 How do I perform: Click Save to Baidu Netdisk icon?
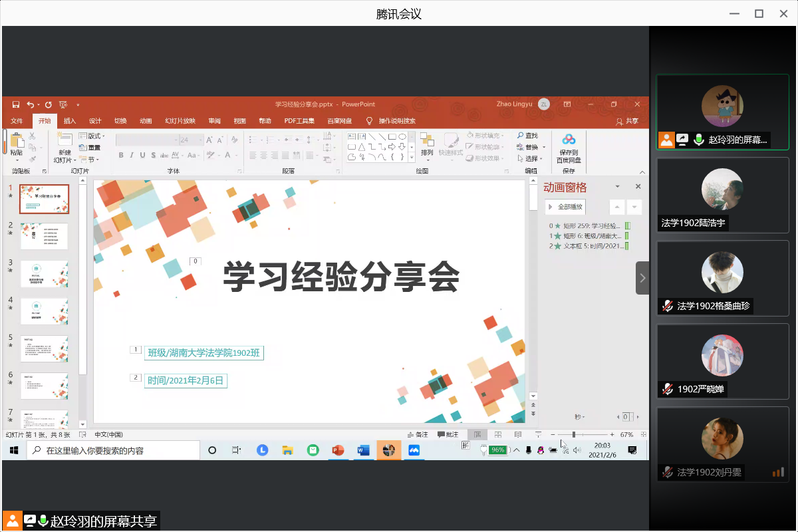pyautogui.click(x=569, y=148)
